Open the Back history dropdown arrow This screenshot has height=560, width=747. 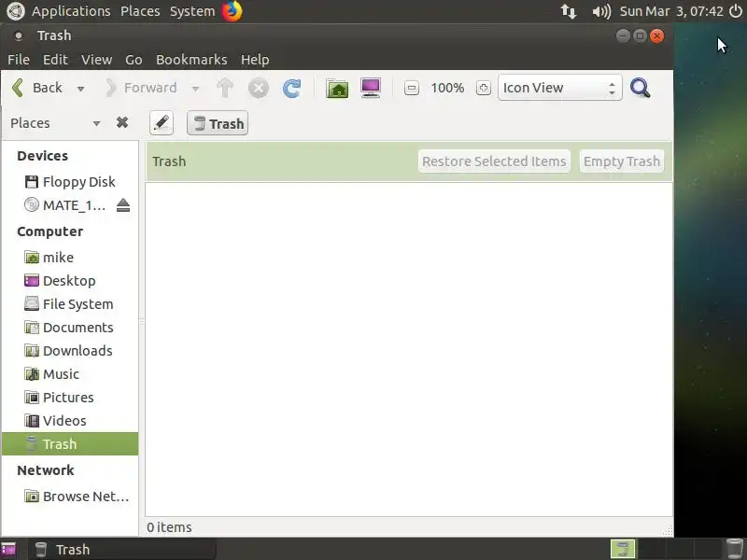click(x=80, y=89)
